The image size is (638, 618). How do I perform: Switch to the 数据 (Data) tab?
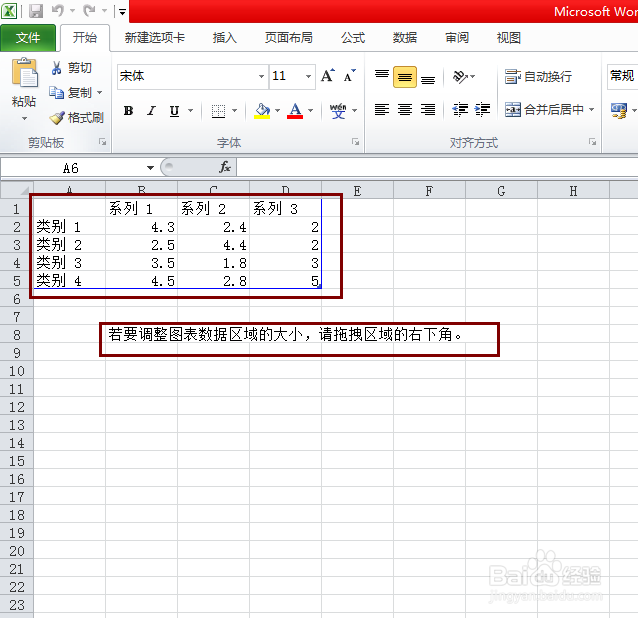pyautogui.click(x=405, y=38)
